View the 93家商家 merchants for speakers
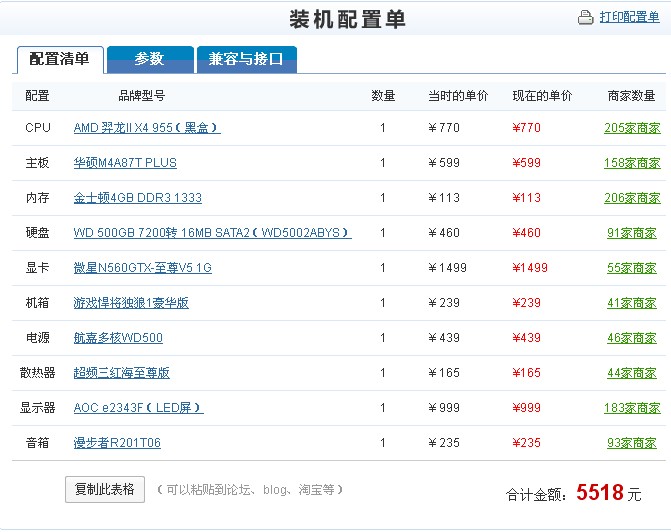The height and width of the screenshot is (532, 671). 632,443
